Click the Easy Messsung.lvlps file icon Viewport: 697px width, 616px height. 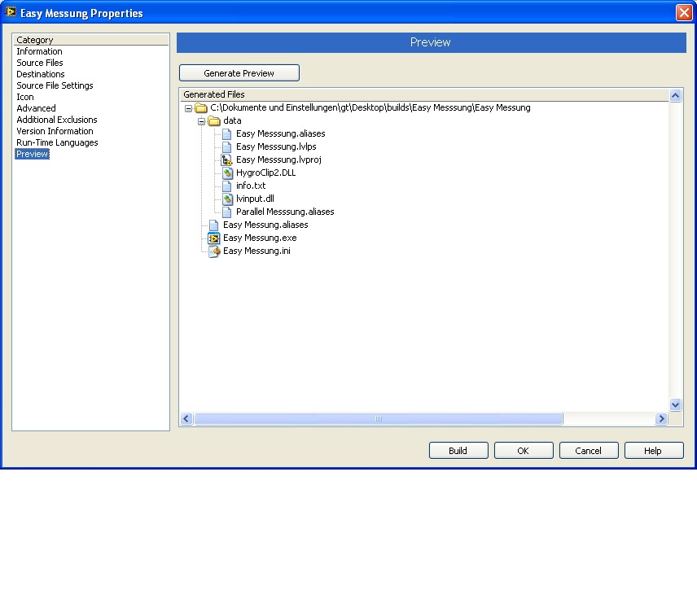[x=226, y=146]
